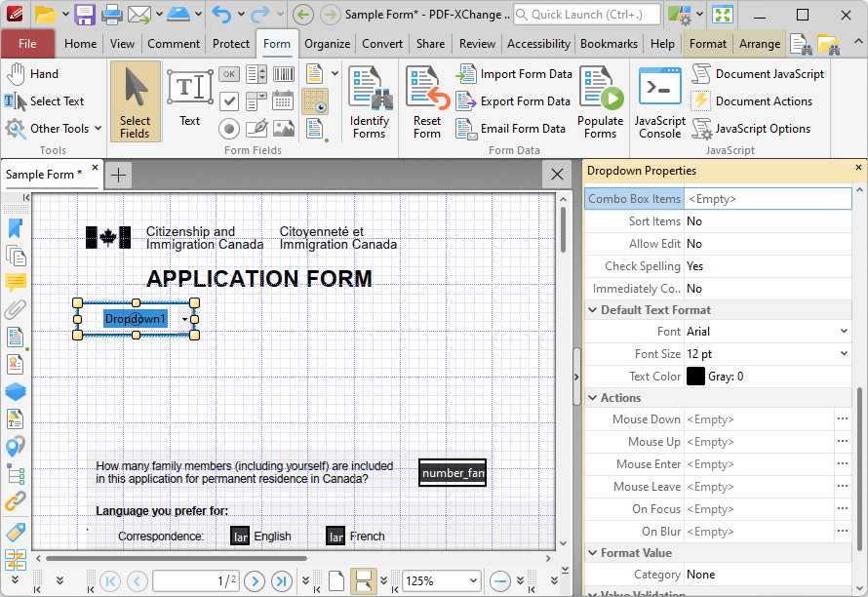This screenshot has width=868, height=597.
Task: Open JavaScript Options
Action: click(x=751, y=129)
